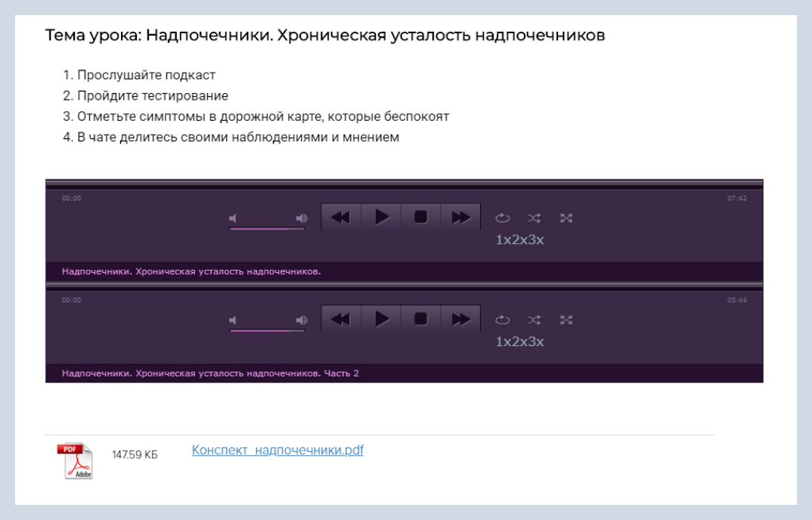Click the file size '147.59 КБ'
Viewport: 812px width, 520px height.
(135, 455)
